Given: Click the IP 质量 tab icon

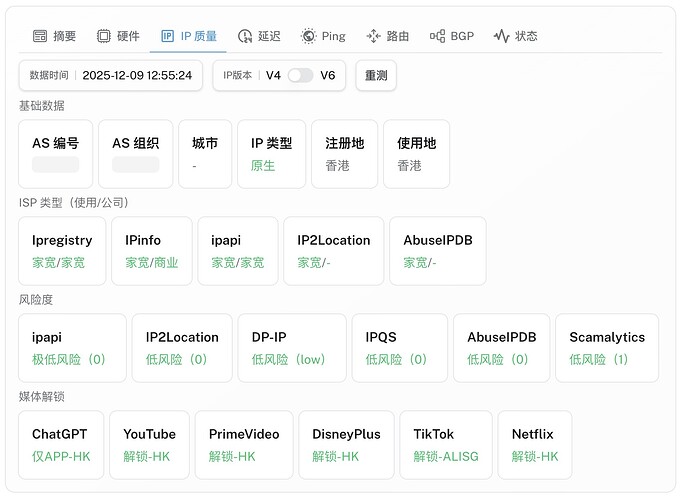Looking at the screenshot, I should click(x=167, y=36).
